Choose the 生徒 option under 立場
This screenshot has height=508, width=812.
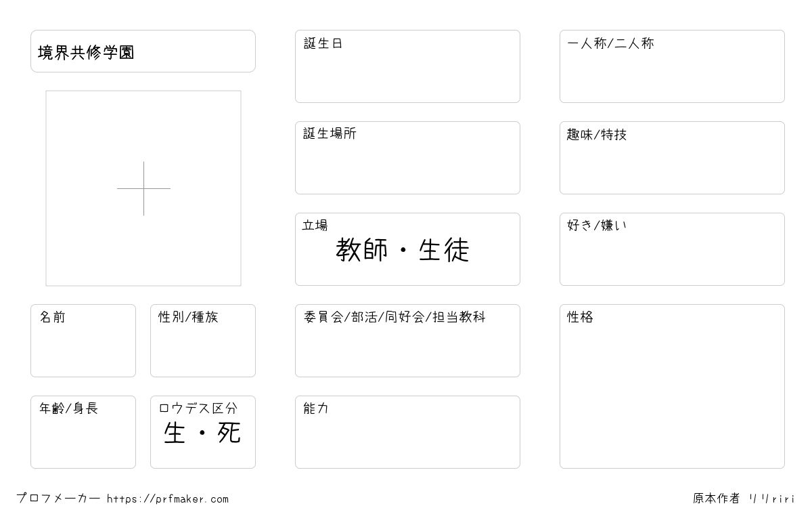[x=444, y=251]
